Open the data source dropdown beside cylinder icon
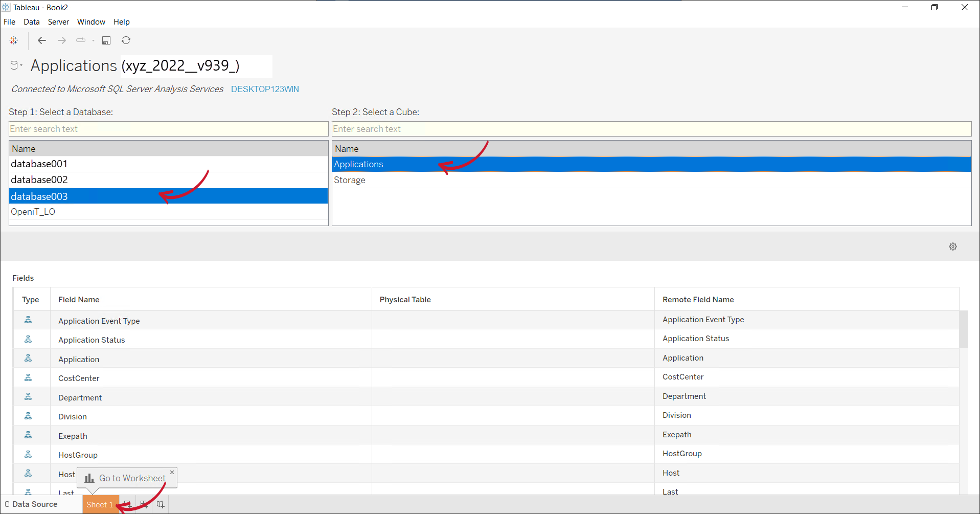 click(20, 64)
